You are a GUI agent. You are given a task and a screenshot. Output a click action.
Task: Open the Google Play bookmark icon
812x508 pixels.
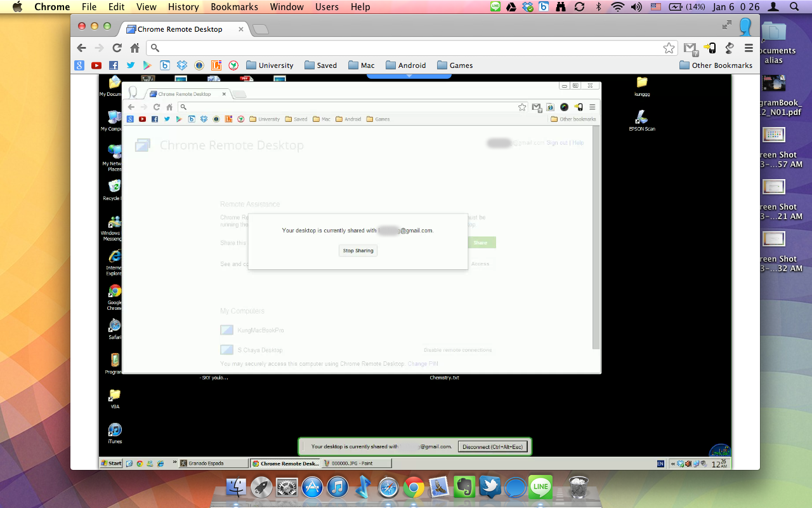tap(147, 65)
